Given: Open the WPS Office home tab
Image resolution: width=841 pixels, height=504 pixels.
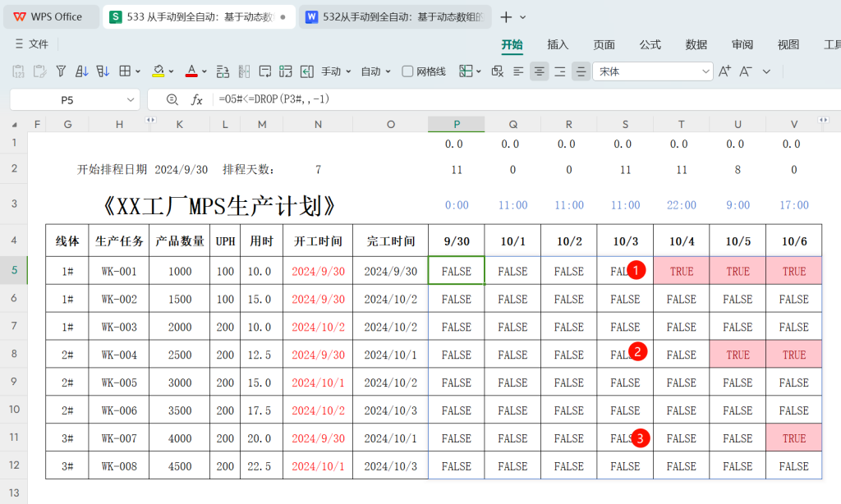Looking at the screenshot, I should click(x=51, y=16).
